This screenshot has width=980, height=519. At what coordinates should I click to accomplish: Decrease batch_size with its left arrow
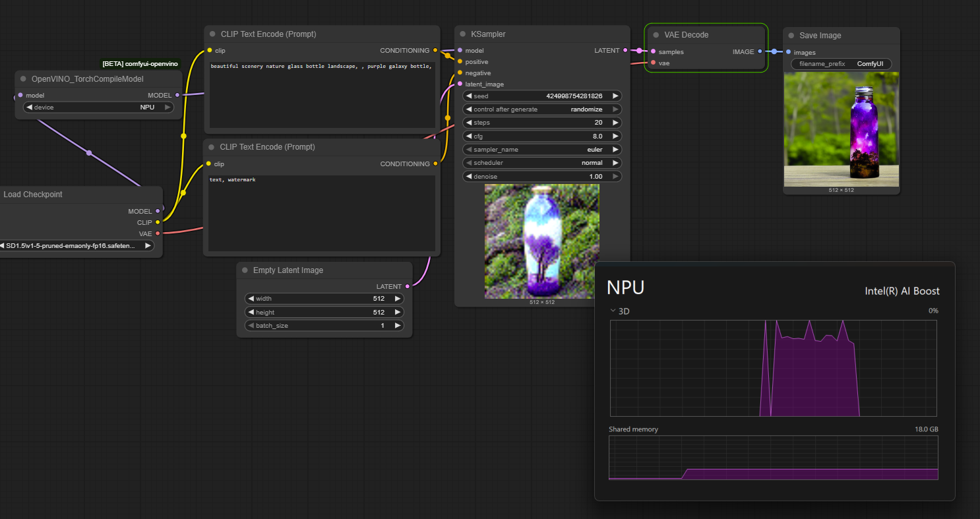[x=251, y=326]
